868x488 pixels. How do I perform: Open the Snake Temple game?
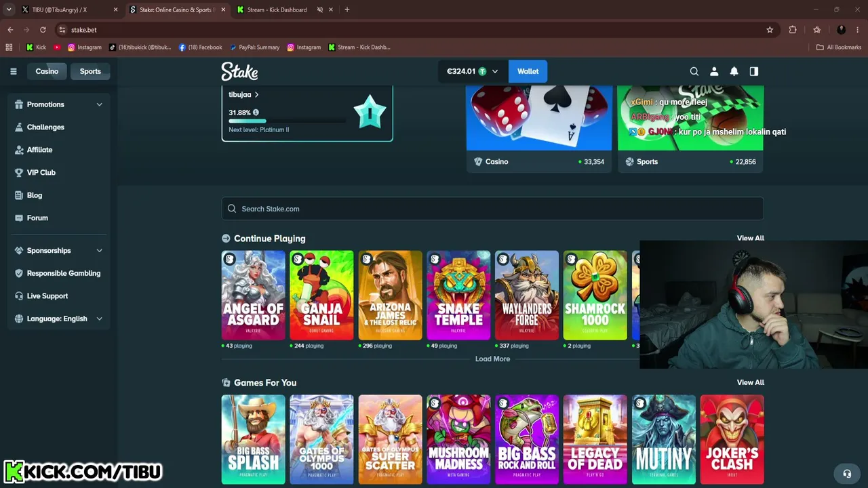click(x=458, y=296)
